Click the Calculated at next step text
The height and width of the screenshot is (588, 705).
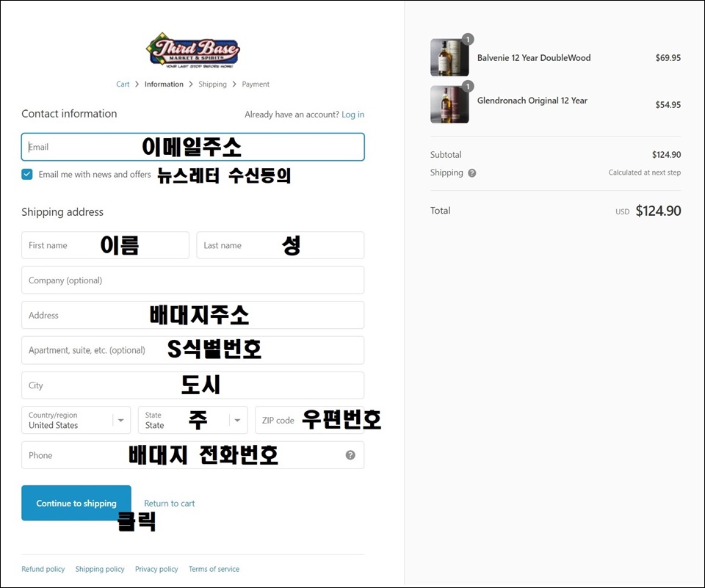coord(644,173)
